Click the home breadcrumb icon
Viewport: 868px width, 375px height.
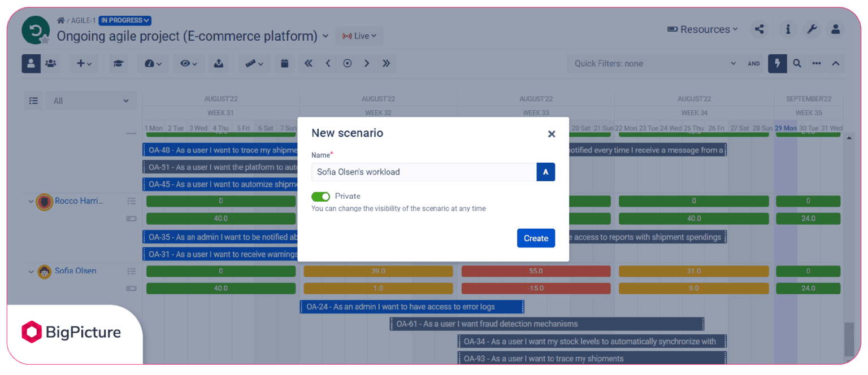coord(60,20)
